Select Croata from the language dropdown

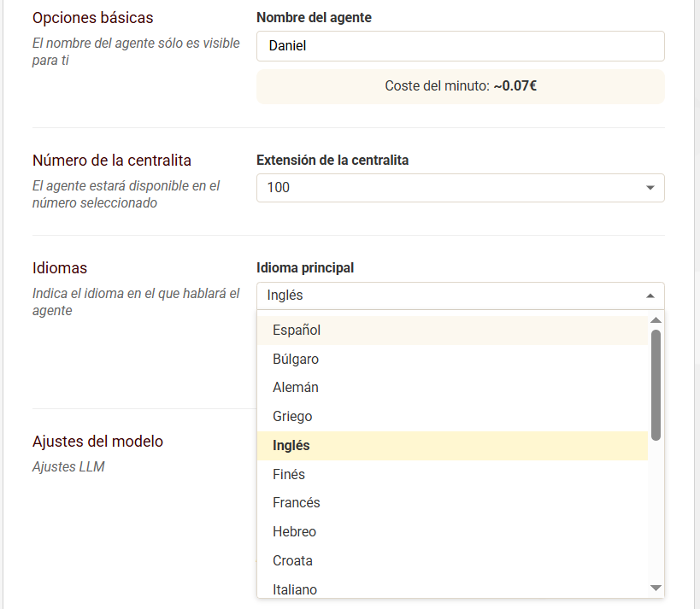click(x=291, y=560)
